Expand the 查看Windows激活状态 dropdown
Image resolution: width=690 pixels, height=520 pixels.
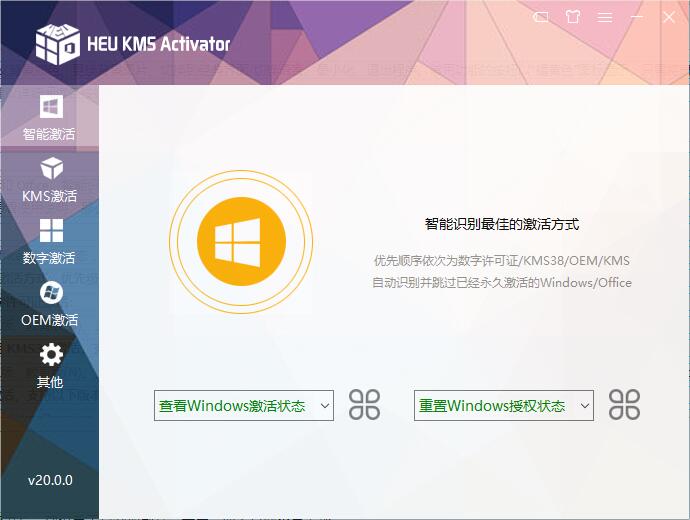pyautogui.click(x=244, y=405)
